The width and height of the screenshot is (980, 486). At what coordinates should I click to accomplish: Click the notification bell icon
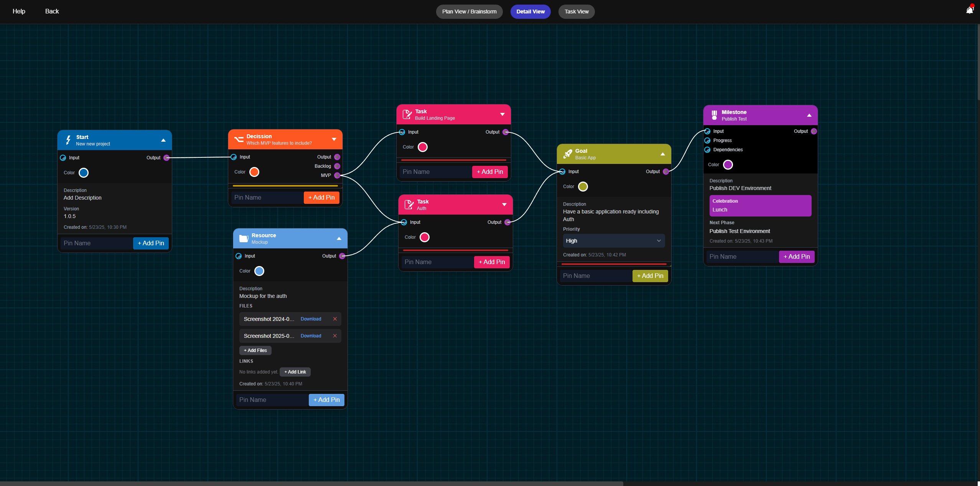coord(969,10)
